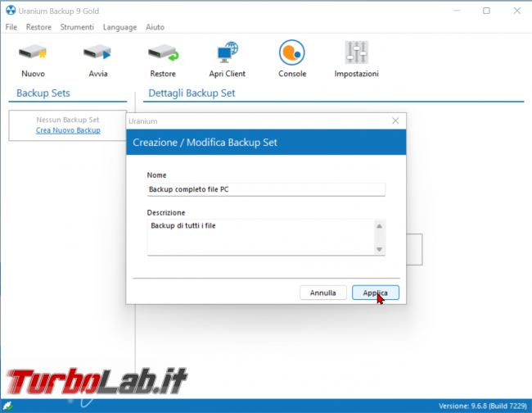Click the 'Nessun Backup Set' text
The width and height of the screenshot is (532, 413).
click(x=68, y=120)
